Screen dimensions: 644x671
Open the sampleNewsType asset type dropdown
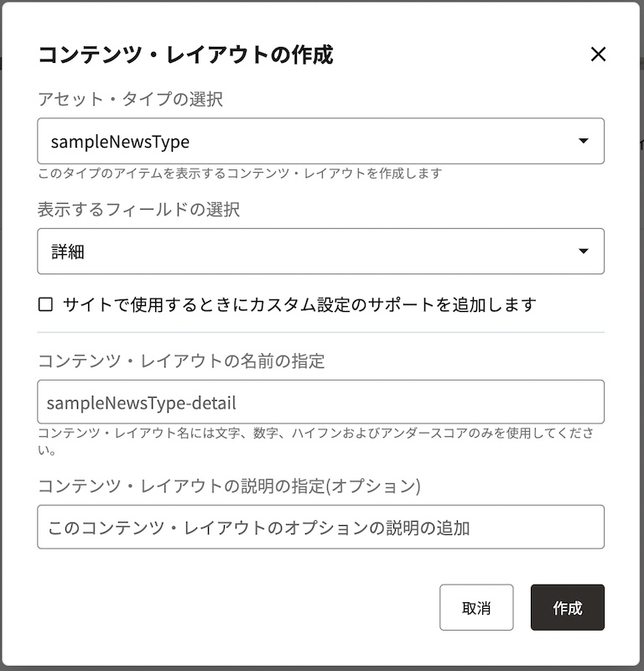[x=320, y=141]
